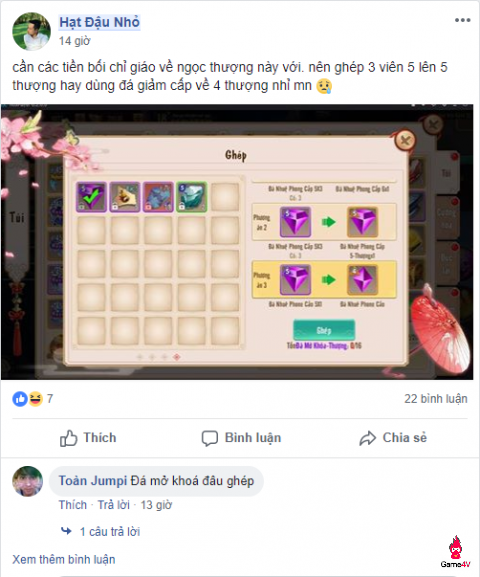Viewport: 480px width, 577px height.
Task: Select the blue ore stone inventory item
Action: click(x=158, y=197)
